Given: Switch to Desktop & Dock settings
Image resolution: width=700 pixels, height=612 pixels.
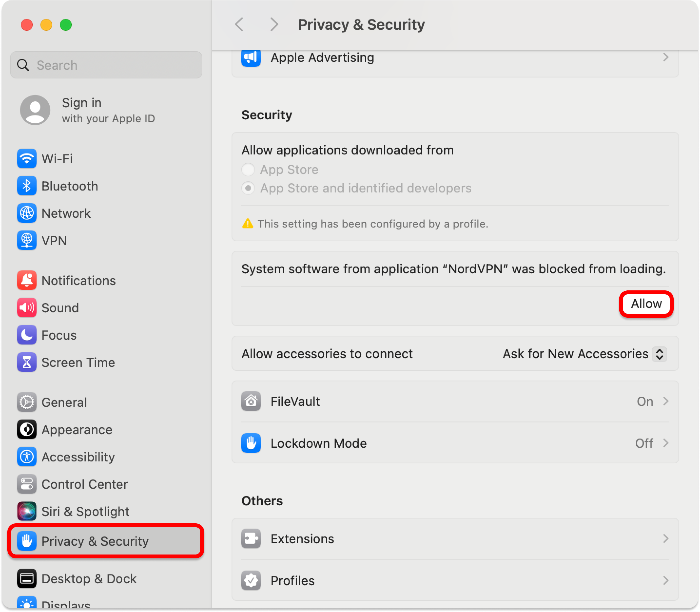Looking at the screenshot, I should pos(88,579).
